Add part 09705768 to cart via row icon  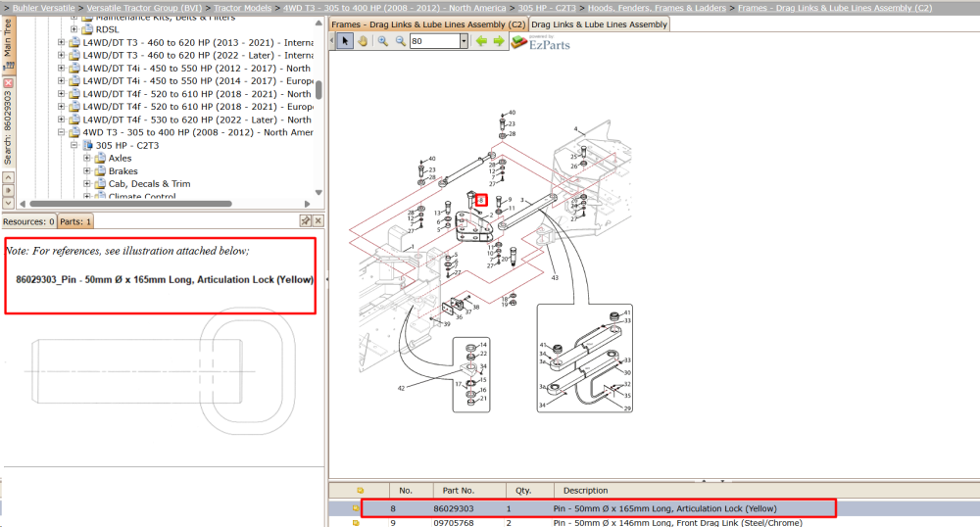click(x=356, y=523)
